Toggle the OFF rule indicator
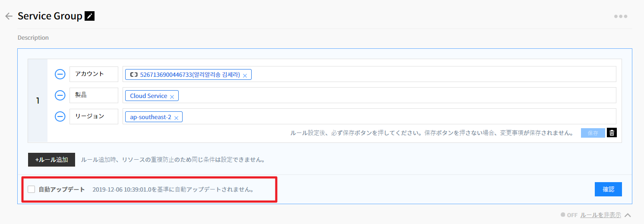This screenshot has height=224, width=644. click(568, 215)
